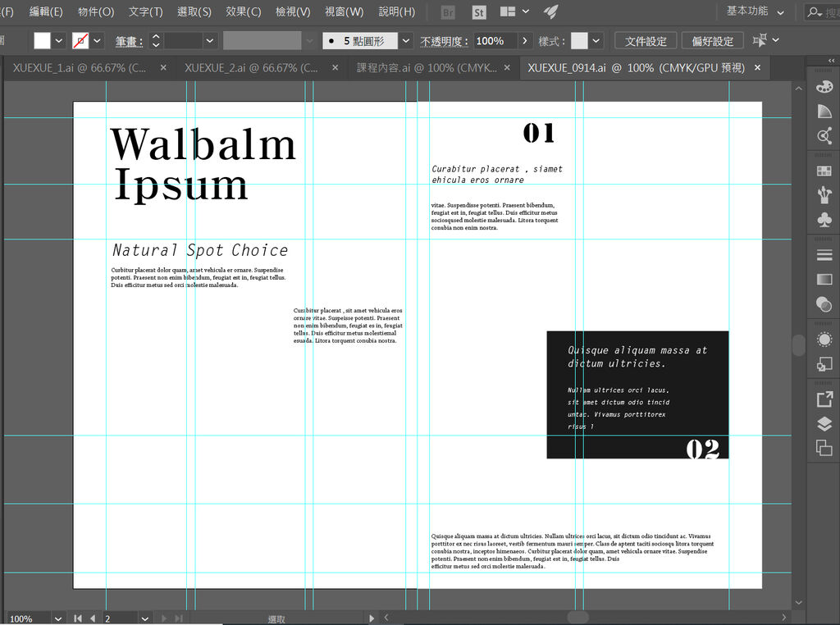Open the 樣式 graphic style dropdown
This screenshot has width=840, height=625.
596,41
